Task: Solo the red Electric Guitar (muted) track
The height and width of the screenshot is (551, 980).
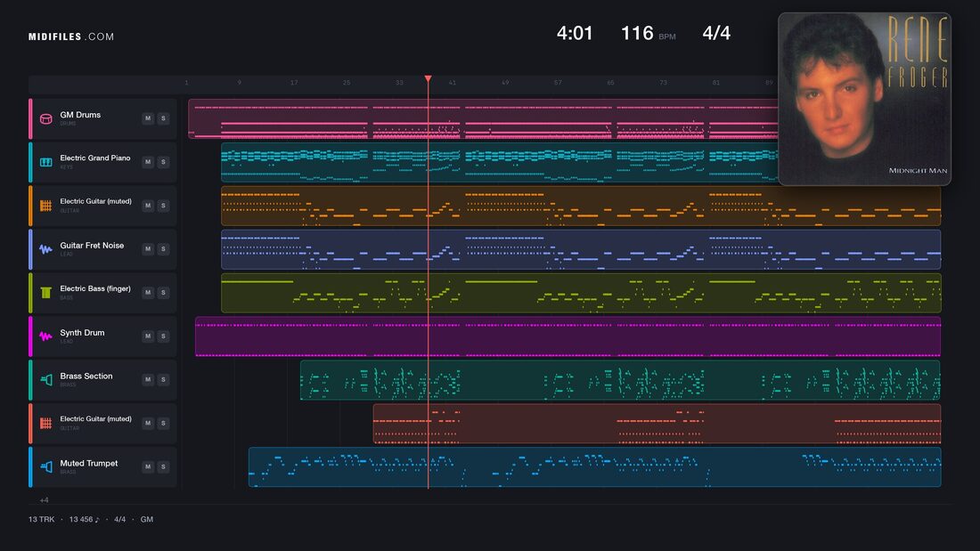Action: 163,423
